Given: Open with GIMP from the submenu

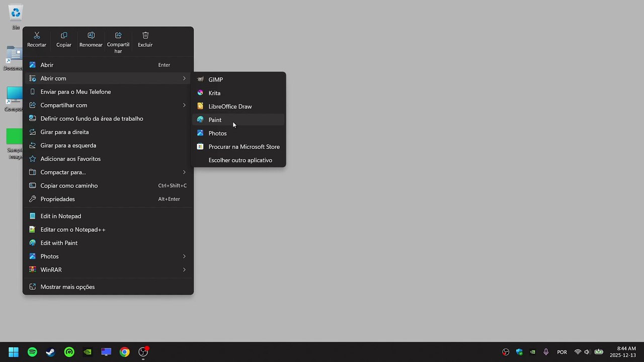Looking at the screenshot, I should [239, 79].
